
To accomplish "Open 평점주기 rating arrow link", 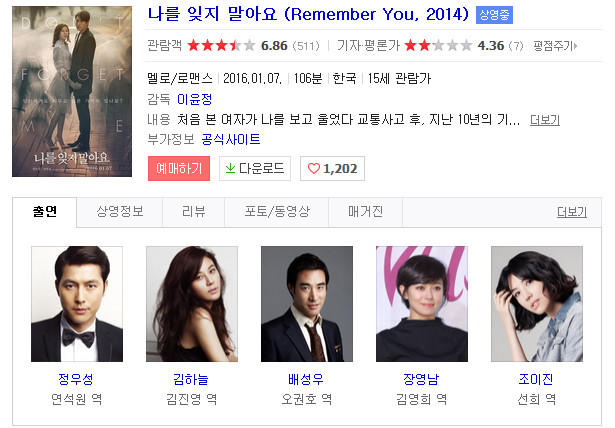I will click(x=555, y=46).
